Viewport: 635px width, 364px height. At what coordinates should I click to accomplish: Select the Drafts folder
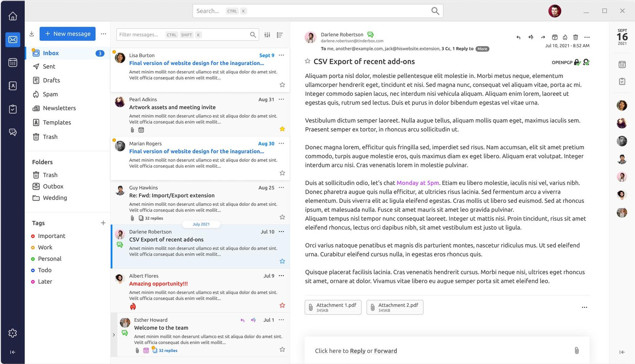(x=51, y=80)
